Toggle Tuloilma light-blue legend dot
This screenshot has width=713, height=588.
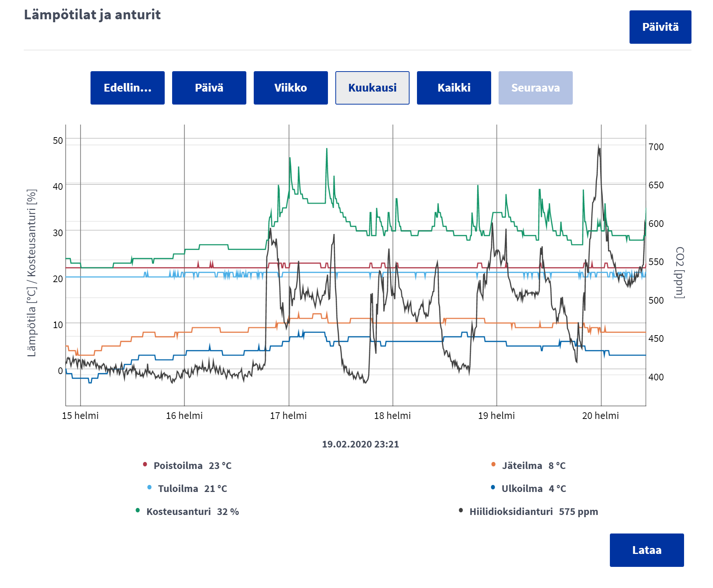coord(149,488)
